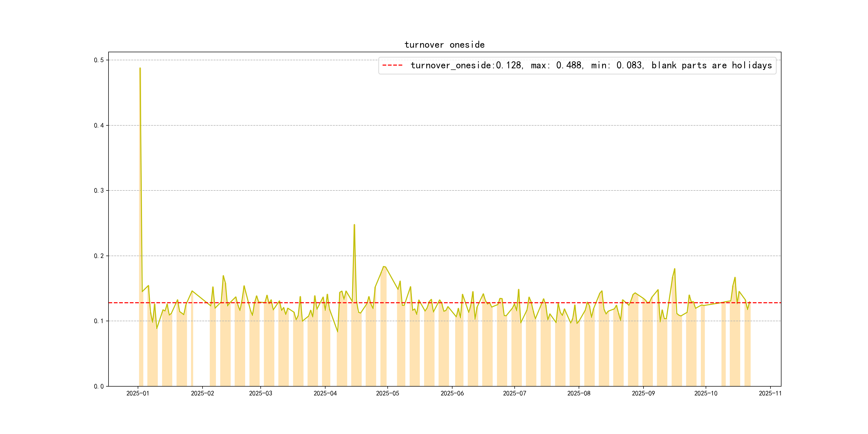This screenshot has width=868, height=434.
Task: Click the 2025-05 x-axis label
Action: pos(387,393)
